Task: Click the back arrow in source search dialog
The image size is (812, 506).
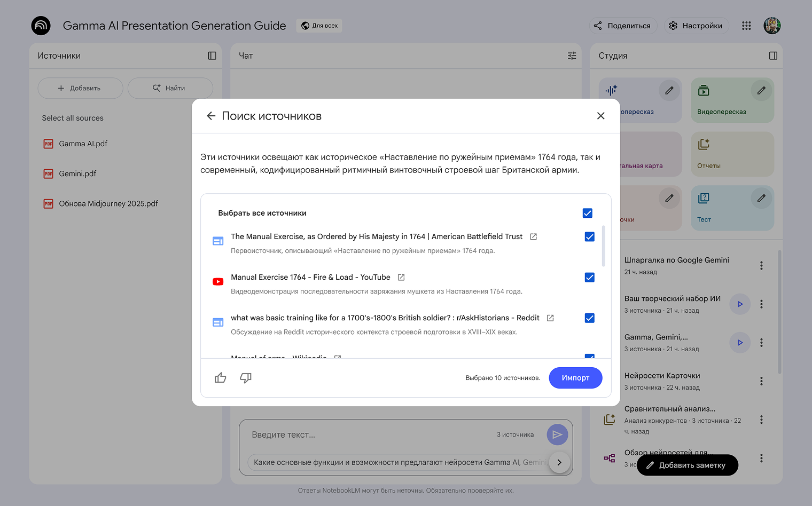Action: pyautogui.click(x=211, y=116)
